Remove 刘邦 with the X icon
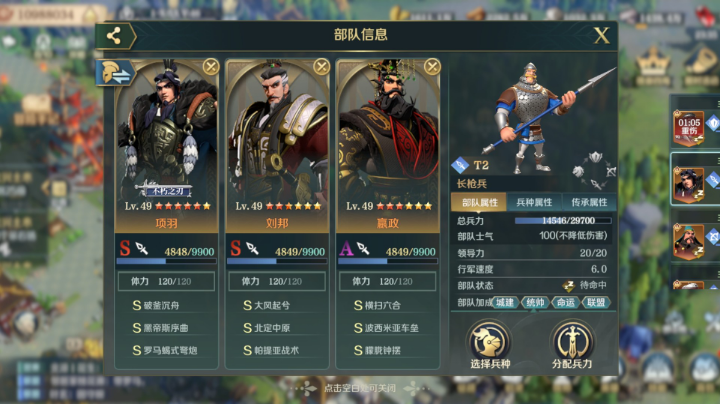 [x=321, y=67]
